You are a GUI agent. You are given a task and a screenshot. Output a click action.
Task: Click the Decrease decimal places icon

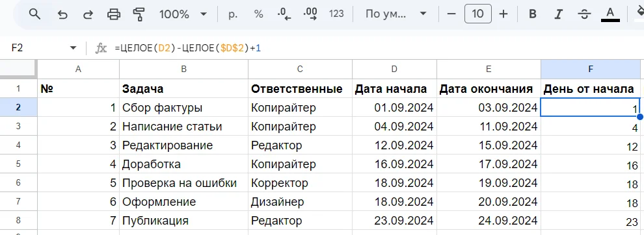[x=284, y=14]
